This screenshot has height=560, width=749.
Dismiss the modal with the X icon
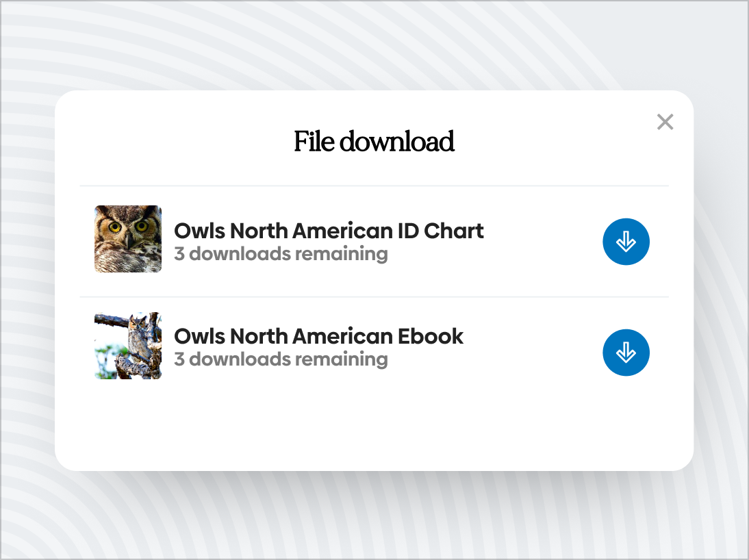(x=665, y=123)
